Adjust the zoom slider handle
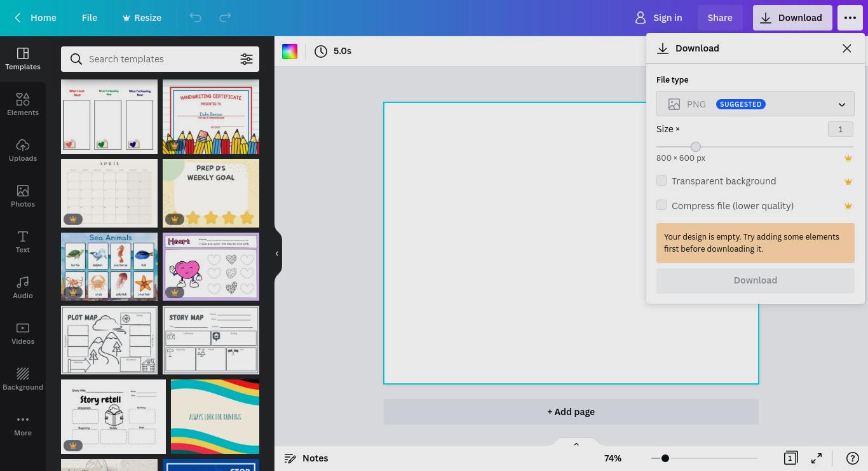 tap(665, 458)
